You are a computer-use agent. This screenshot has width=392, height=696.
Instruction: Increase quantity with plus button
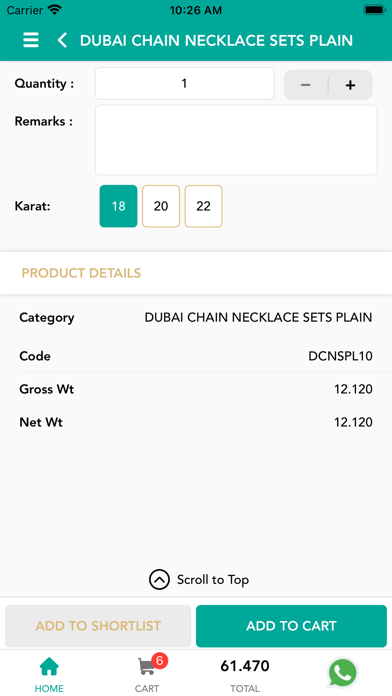(x=350, y=85)
